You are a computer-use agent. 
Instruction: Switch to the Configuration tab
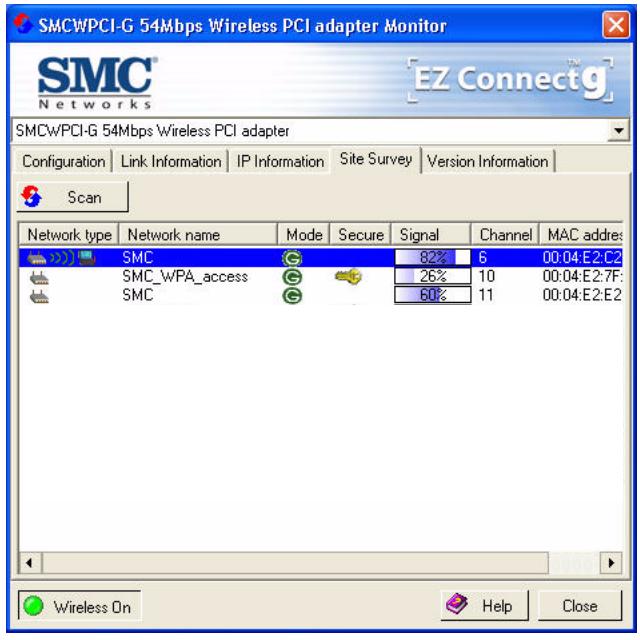click(63, 162)
